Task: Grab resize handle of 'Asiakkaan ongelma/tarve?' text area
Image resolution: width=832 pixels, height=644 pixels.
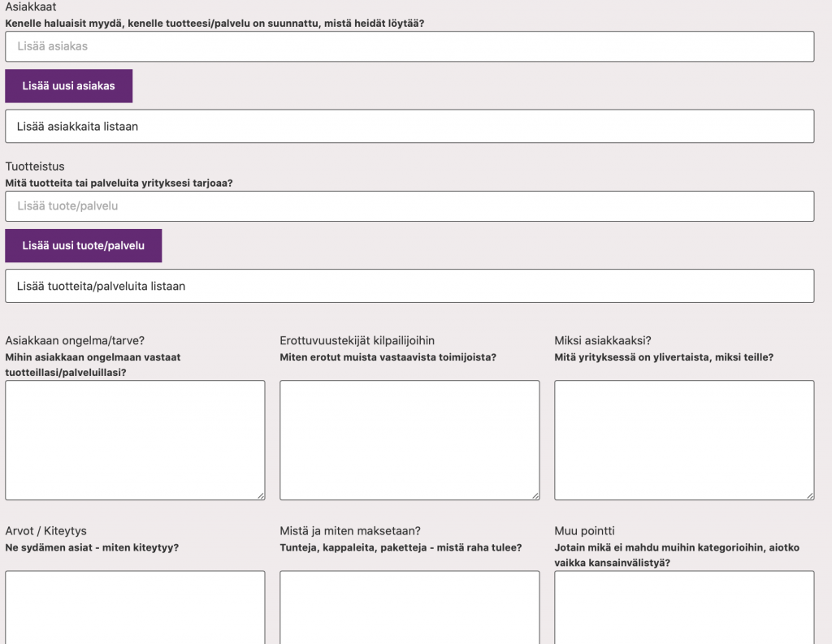Action: tap(261, 496)
